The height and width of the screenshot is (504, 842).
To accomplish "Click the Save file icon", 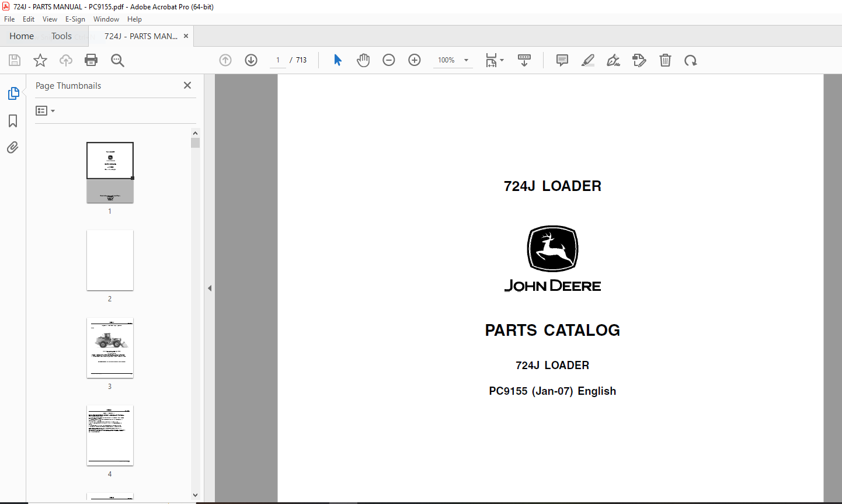I will pos(15,60).
